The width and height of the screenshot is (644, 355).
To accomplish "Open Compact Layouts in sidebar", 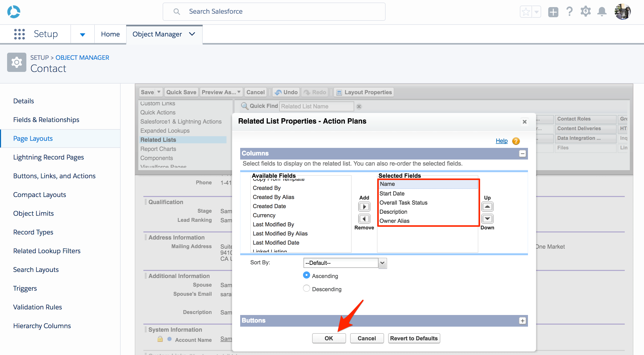I will 40,195.
